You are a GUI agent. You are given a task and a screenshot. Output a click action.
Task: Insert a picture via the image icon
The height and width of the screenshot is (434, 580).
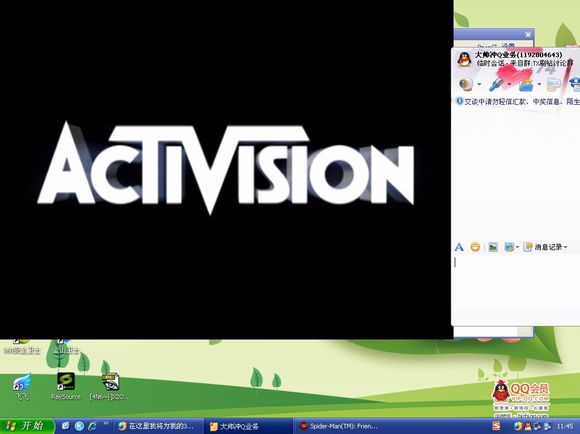tap(493, 247)
